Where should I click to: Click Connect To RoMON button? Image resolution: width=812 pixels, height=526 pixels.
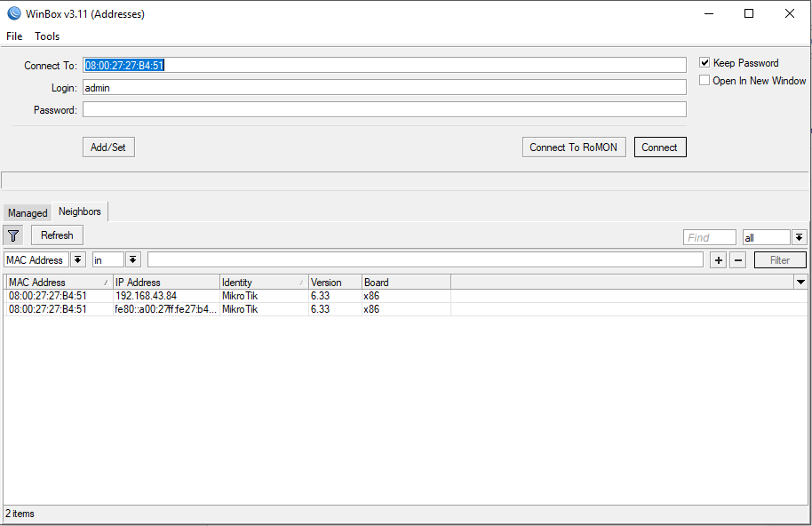click(574, 147)
